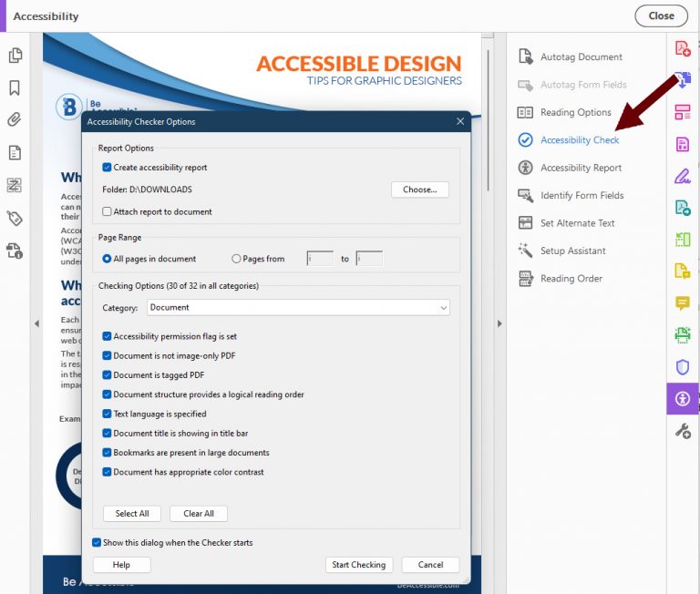Click Accessibility Report menu item
This screenshot has height=594, width=700.
click(x=581, y=168)
